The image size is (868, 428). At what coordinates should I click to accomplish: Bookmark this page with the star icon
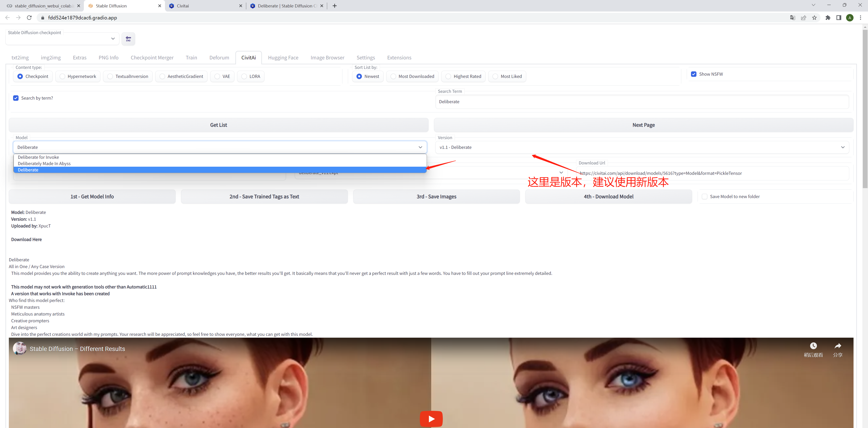pyautogui.click(x=814, y=18)
